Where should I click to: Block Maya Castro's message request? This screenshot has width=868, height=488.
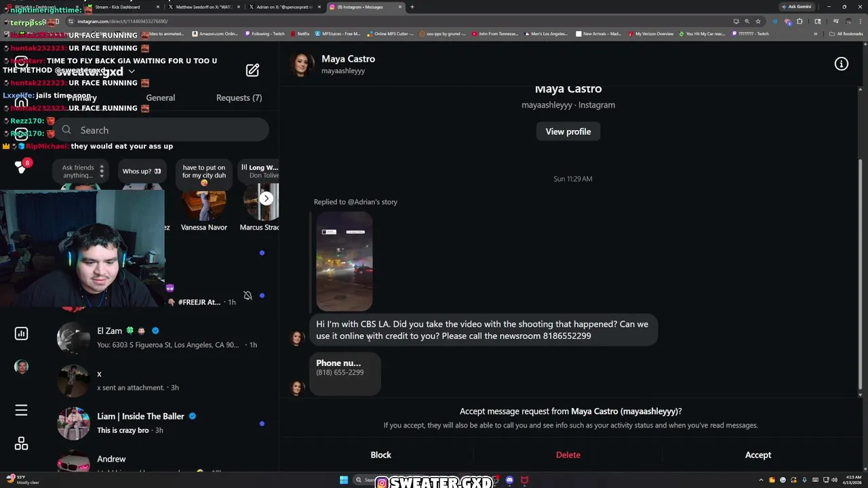(380, 455)
